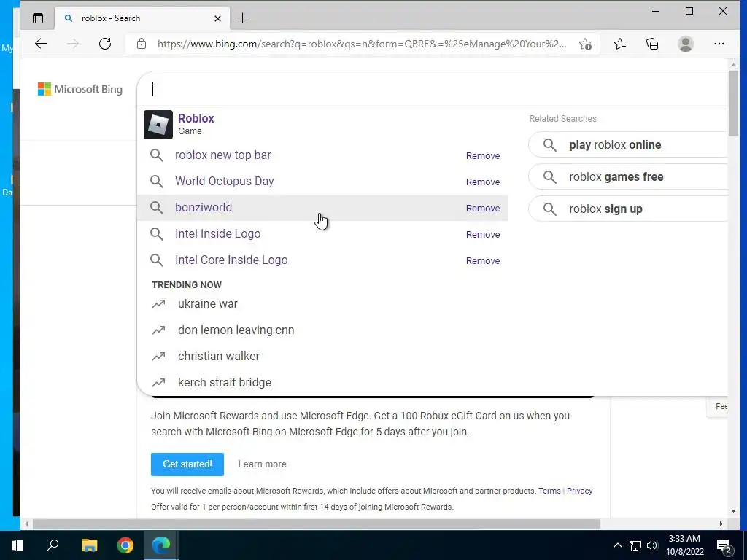Click the 'Get started!' button

(187, 464)
